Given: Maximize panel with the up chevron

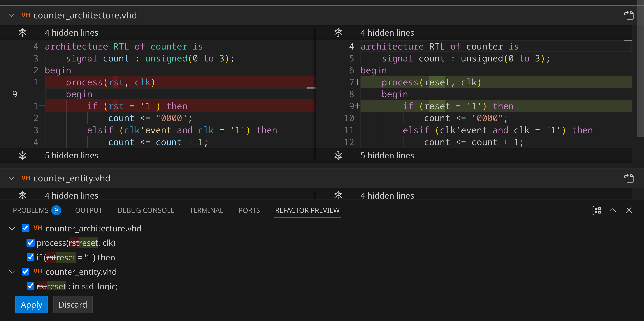Looking at the screenshot, I should click(x=613, y=210).
